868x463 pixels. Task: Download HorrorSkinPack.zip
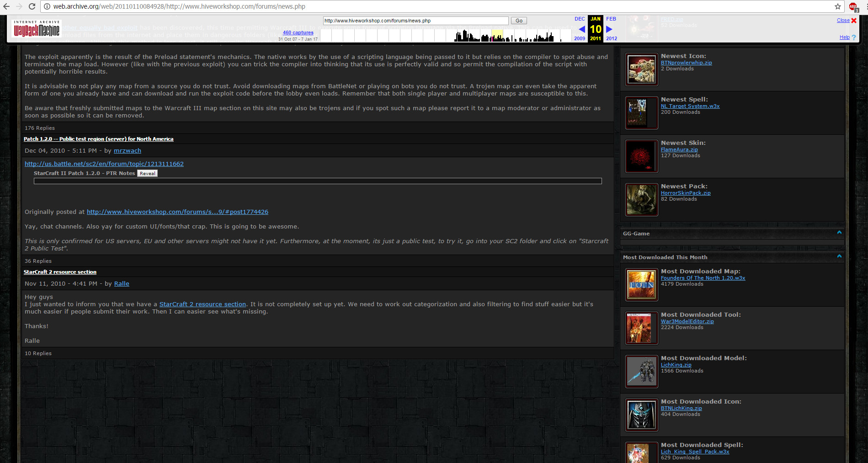pos(686,193)
